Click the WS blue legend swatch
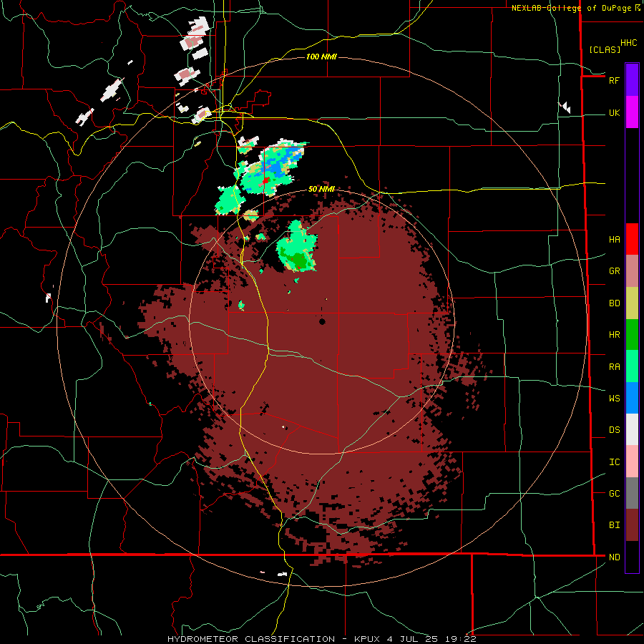644x644 pixels. (x=632, y=398)
